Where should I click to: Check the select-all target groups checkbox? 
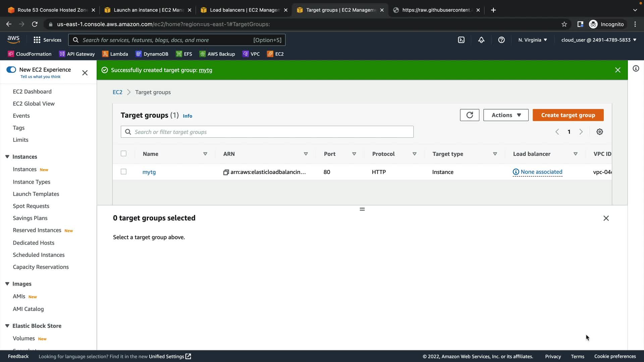(x=123, y=154)
